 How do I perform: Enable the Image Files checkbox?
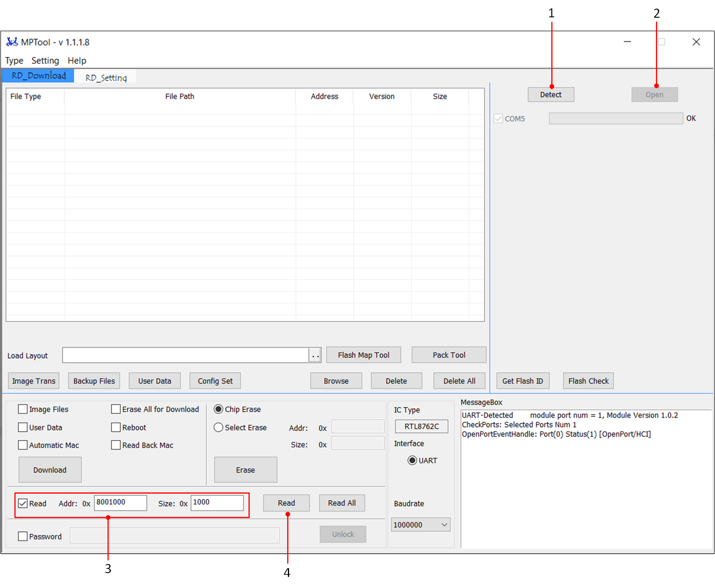(x=23, y=409)
